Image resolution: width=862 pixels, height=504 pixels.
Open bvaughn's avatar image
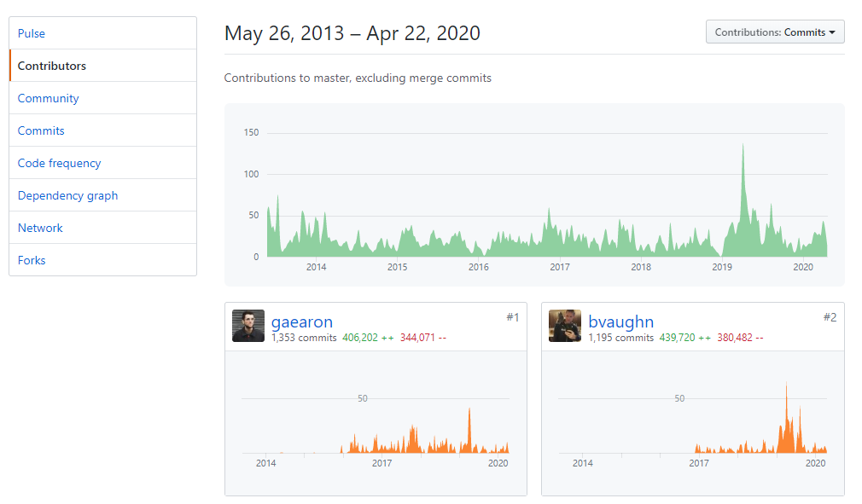565,326
